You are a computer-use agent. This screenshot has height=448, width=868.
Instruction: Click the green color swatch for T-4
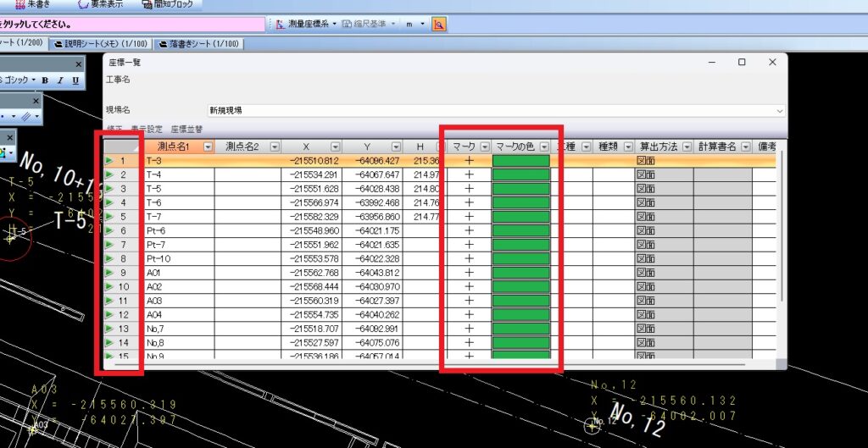point(520,174)
